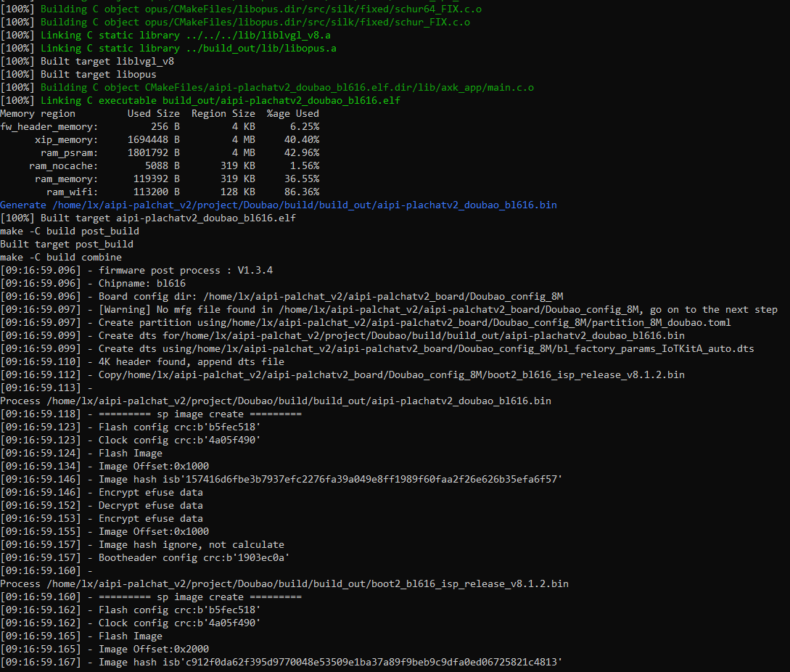Click 'Built target libopus' line
The height and width of the screenshot is (672, 790).
click(x=78, y=75)
